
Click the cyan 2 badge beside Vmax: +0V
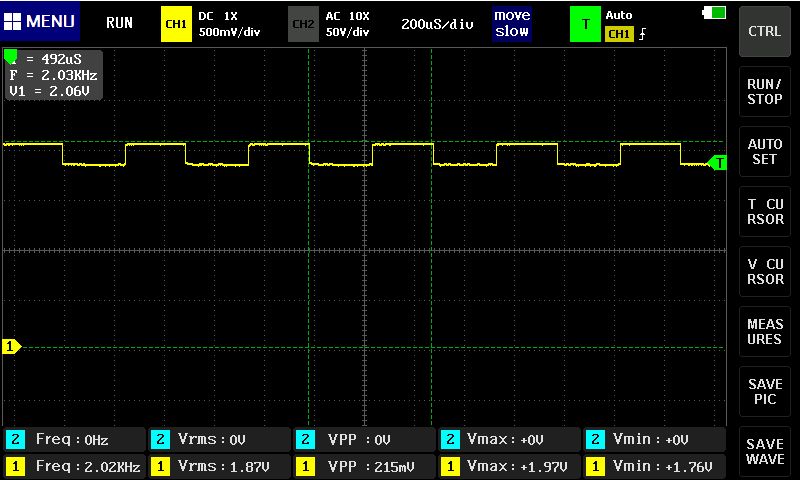point(450,440)
